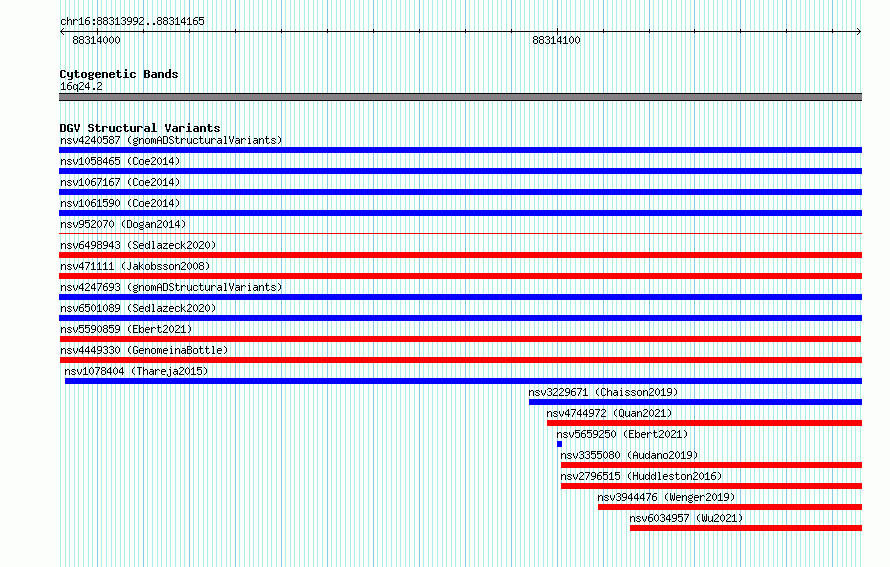Open nsv2796515 (Huddleston2016) label
The image size is (890, 567).
(x=641, y=476)
